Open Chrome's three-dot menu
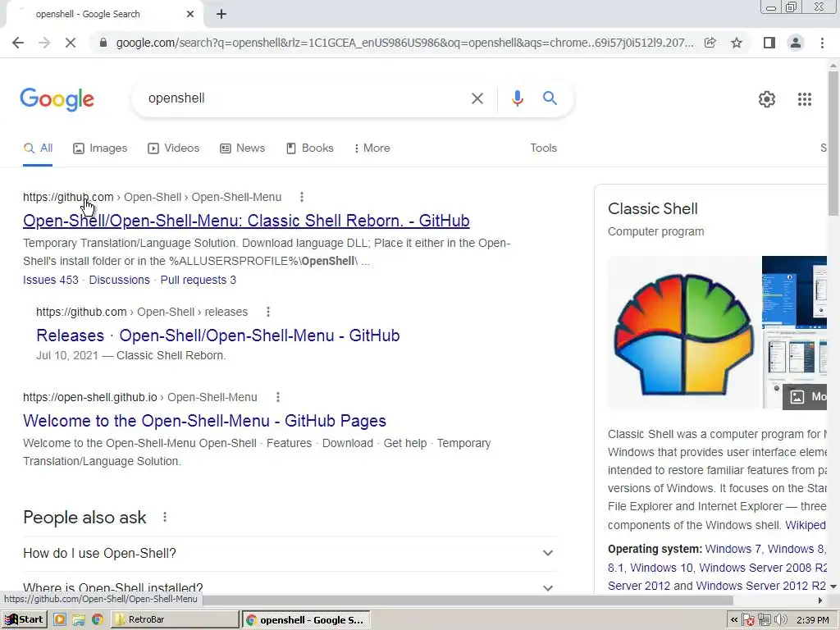This screenshot has height=630, width=840. click(822, 43)
